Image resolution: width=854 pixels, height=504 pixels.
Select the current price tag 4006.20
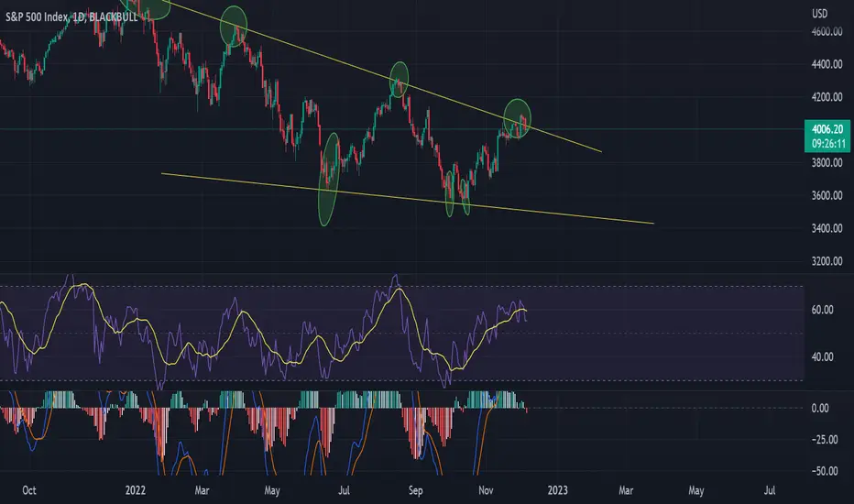(827, 129)
